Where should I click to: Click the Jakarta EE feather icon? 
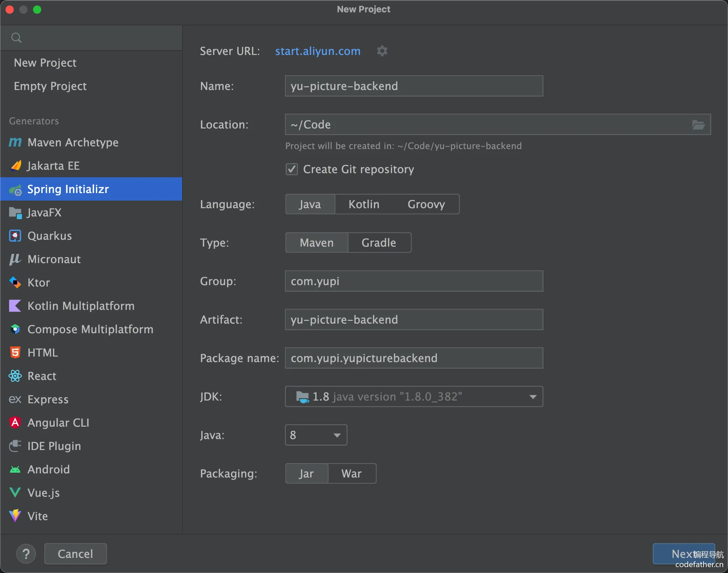coord(16,166)
